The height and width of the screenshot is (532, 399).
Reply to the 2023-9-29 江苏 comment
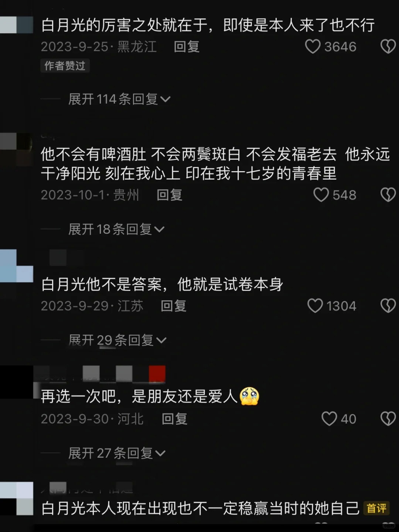pos(174,306)
